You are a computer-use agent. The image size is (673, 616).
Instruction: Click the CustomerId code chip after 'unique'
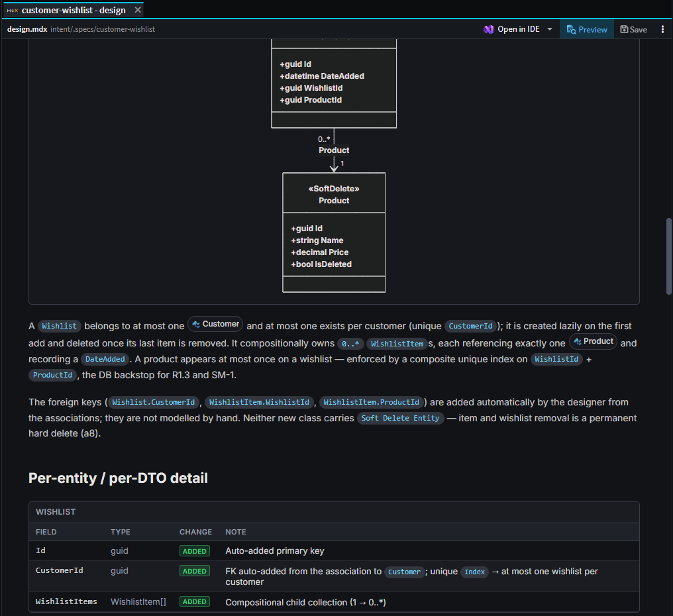tap(470, 327)
